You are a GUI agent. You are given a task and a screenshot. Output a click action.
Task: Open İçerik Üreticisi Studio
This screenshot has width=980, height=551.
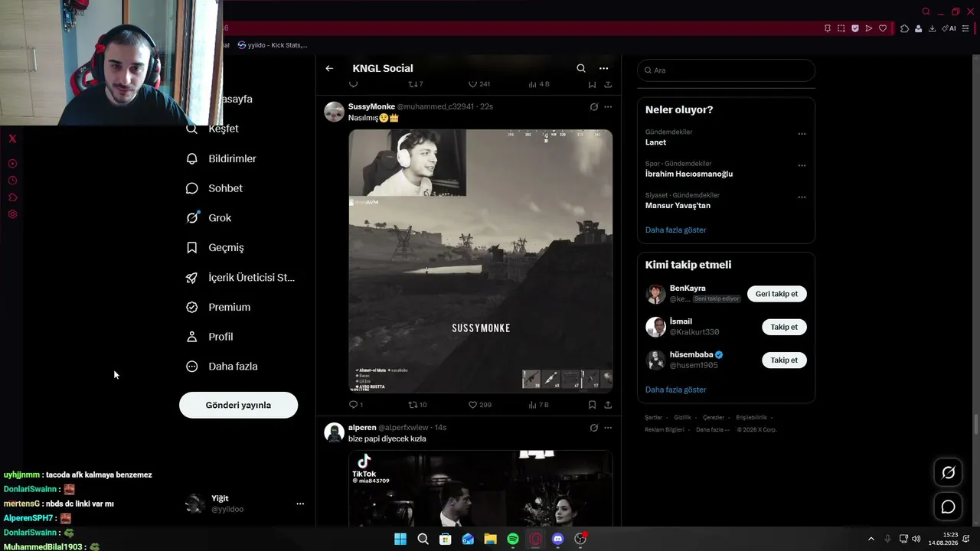[240, 278]
